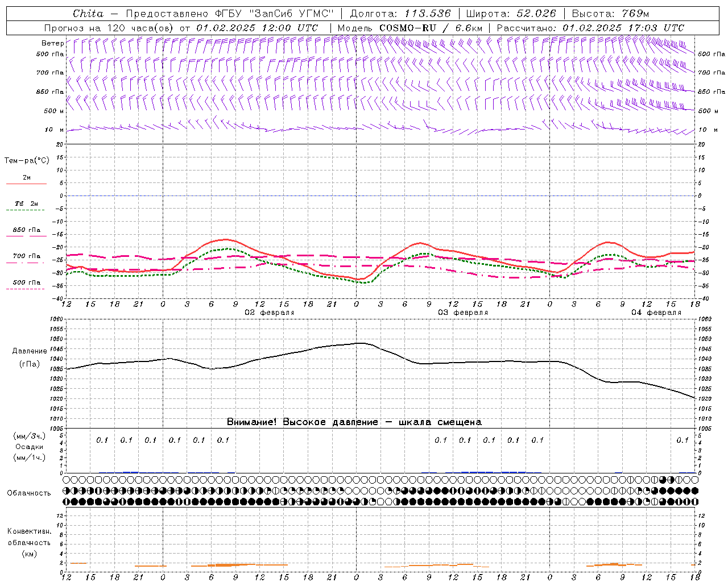Click the solid blue 2м temperature legend line
The image size is (728, 582).
[26, 184]
